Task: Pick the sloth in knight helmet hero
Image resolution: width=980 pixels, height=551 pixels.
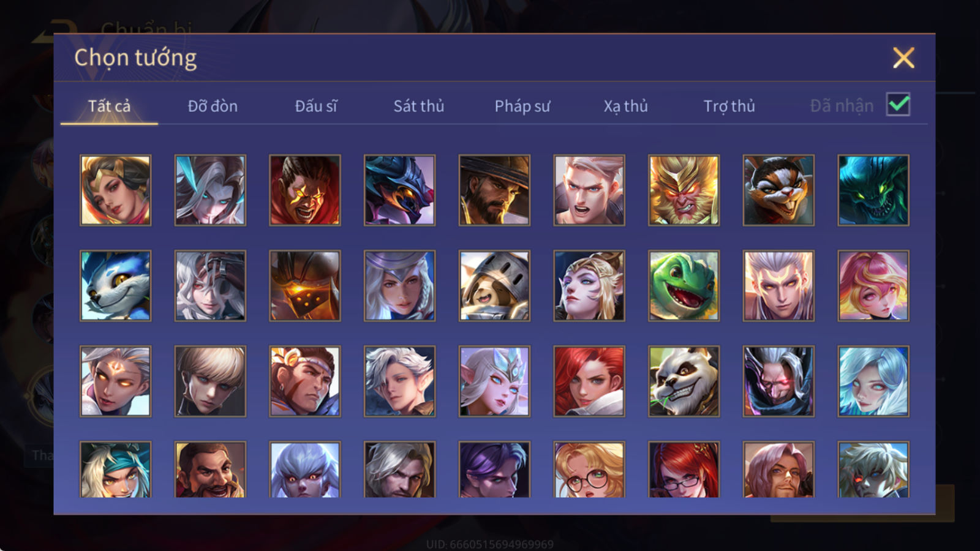Action: pos(494,286)
